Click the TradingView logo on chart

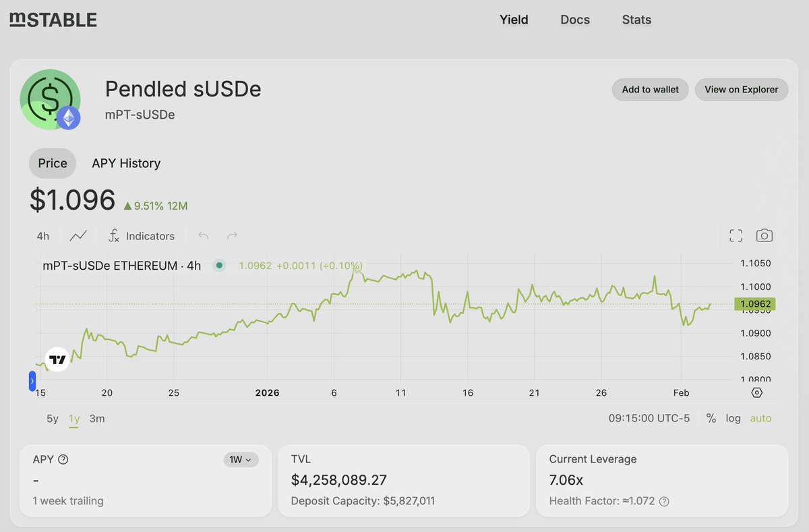pyautogui.click(x=58, y=359)
